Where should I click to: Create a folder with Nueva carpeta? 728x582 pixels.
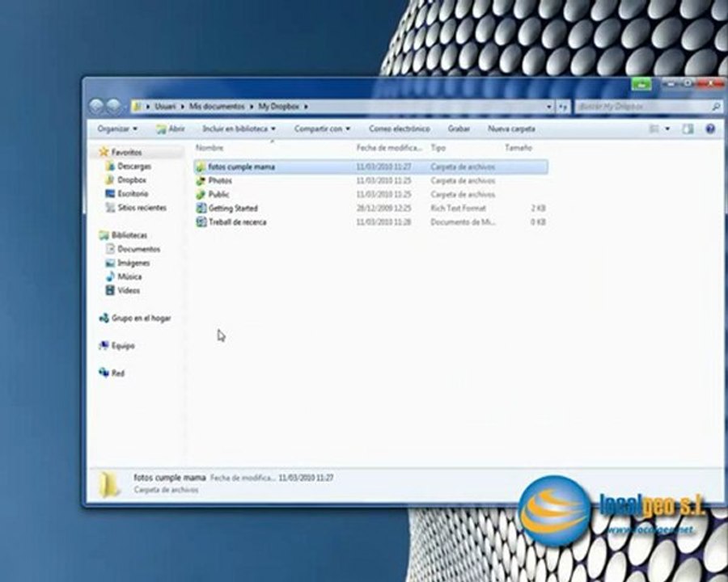tap(511, 129)
